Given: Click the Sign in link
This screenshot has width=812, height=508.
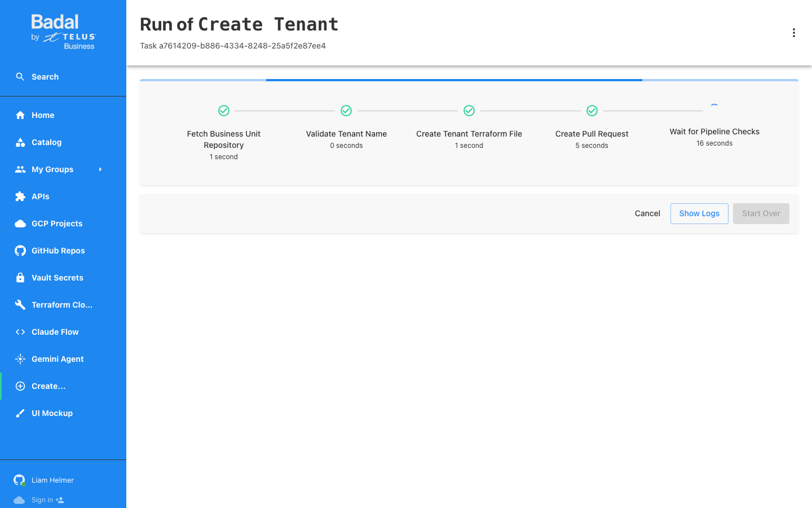Looking at the screenshot, I should [42, 500].
